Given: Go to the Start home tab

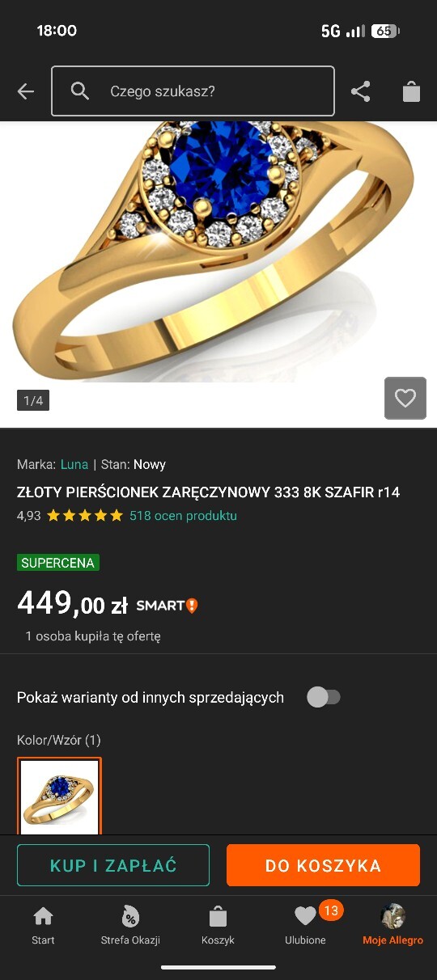Looking at the screenshot, I should coord(43,926).
